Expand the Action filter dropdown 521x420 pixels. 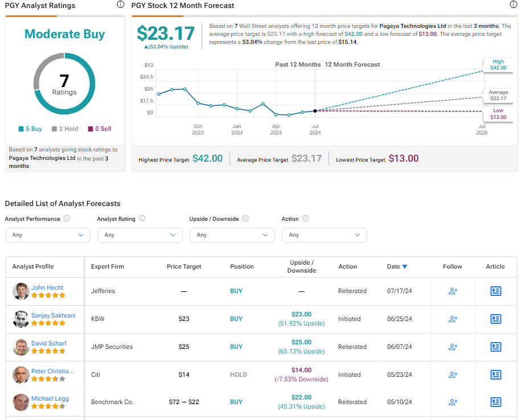[x=325, y=235]
